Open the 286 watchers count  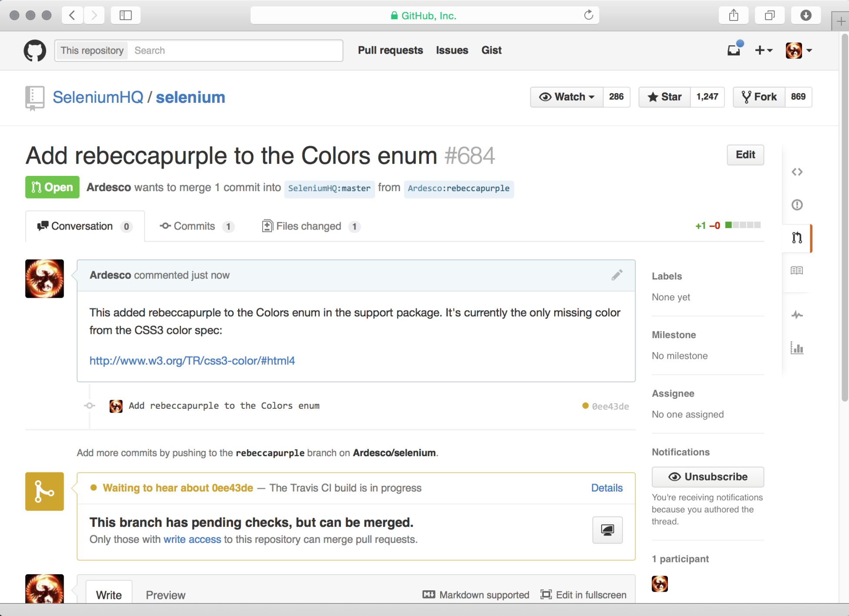point(617,97)
